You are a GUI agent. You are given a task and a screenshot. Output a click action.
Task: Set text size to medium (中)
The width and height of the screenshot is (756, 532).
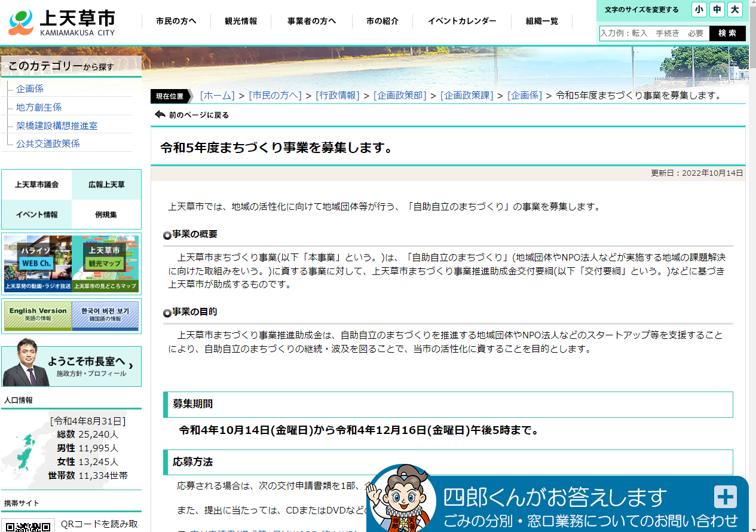point(717,10)
